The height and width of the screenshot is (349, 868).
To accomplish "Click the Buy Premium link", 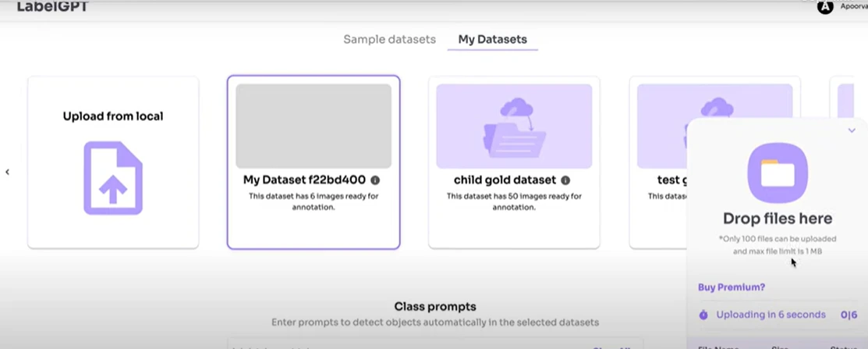I will 732,287.
